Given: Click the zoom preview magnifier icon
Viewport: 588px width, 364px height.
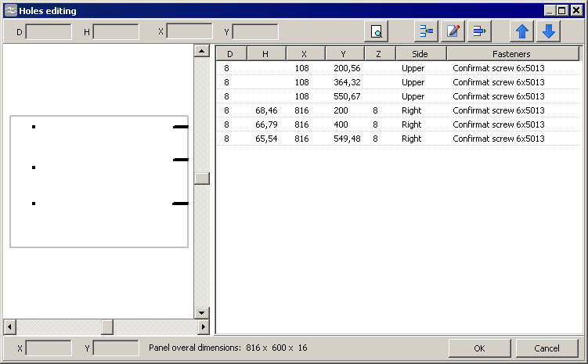Looking at the screenshot, I should click(x=376, y=31).
